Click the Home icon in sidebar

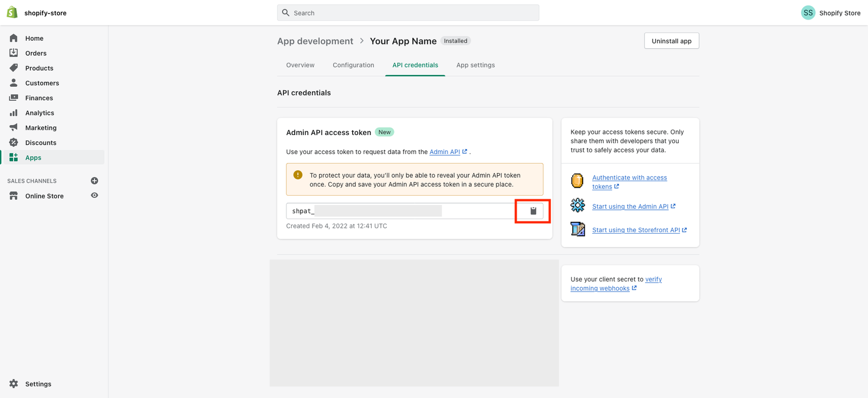pyautogui.click(x=14, y=38)
